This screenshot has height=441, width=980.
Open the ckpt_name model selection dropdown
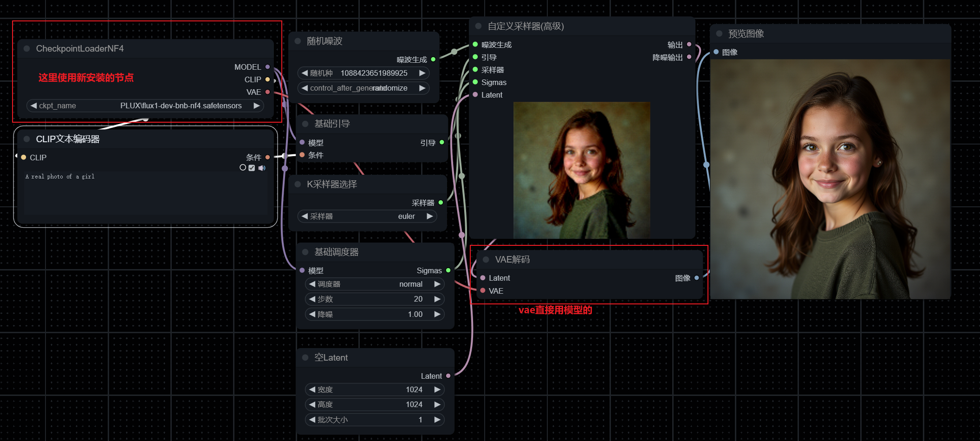pyautogui.click(x=145, y=106)
